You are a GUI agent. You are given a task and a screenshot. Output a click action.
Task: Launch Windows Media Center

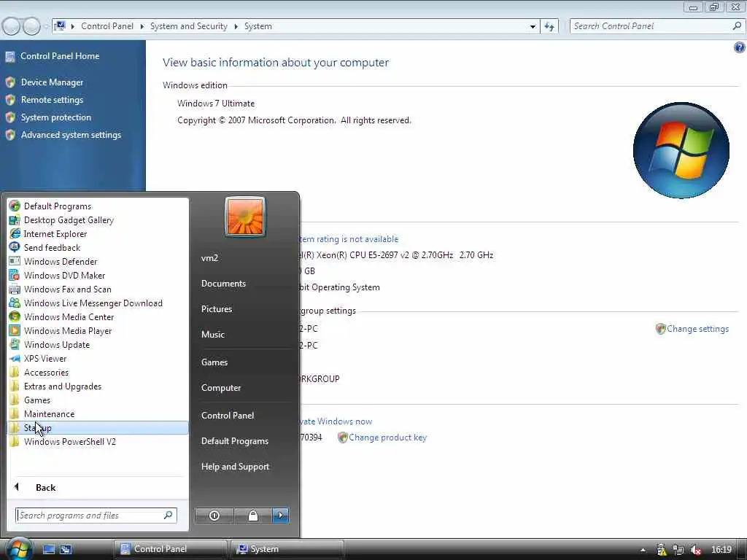pos(69,316)
